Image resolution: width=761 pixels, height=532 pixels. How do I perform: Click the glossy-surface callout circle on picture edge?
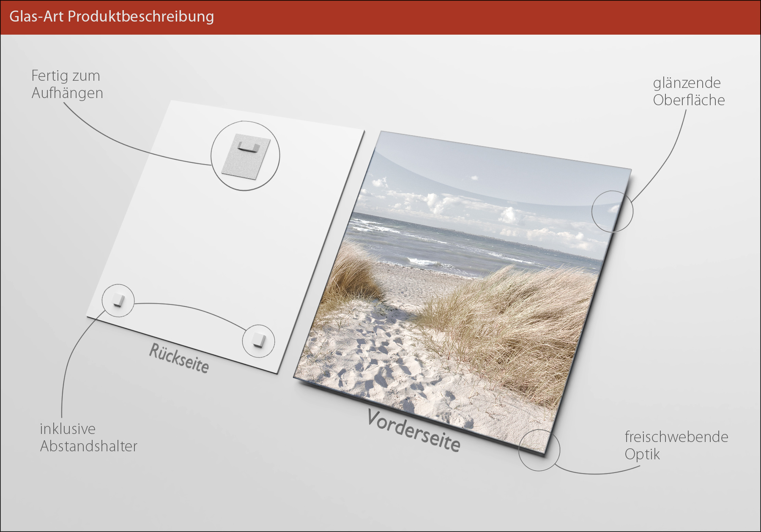(x=612, y=211)
